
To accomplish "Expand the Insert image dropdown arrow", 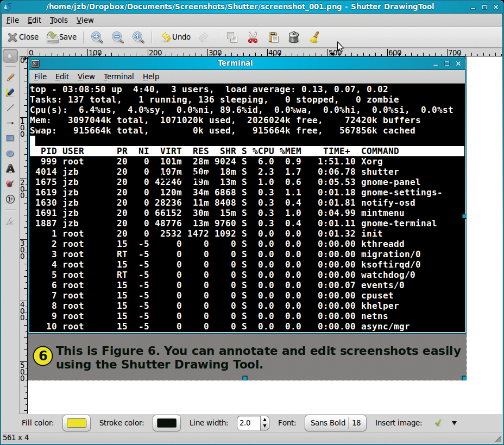I will [454, 423].
